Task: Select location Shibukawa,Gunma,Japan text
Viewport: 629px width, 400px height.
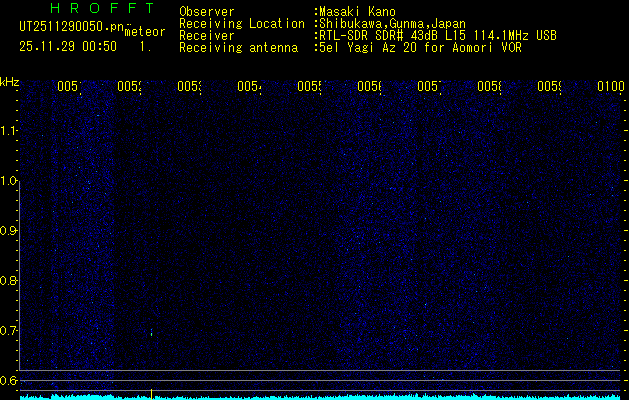Action: [392, 24]
